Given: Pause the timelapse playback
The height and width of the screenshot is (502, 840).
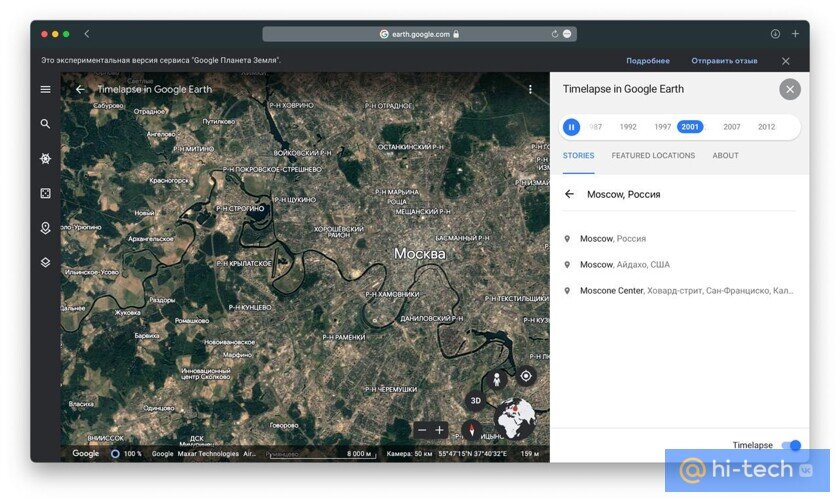Looking at the screenshot, I should click(572, 127).
